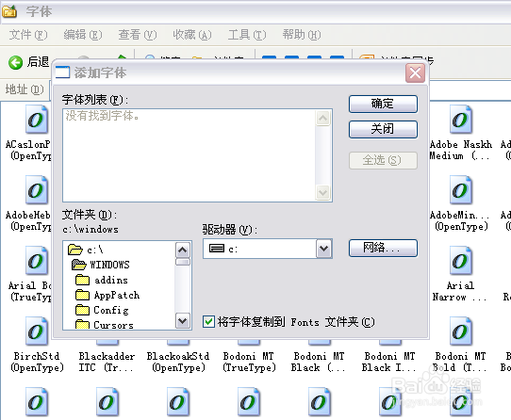Select the Bodoni MT Bold font icon
This screenshot has height=420, width=511.
click(x=461, y=331)
